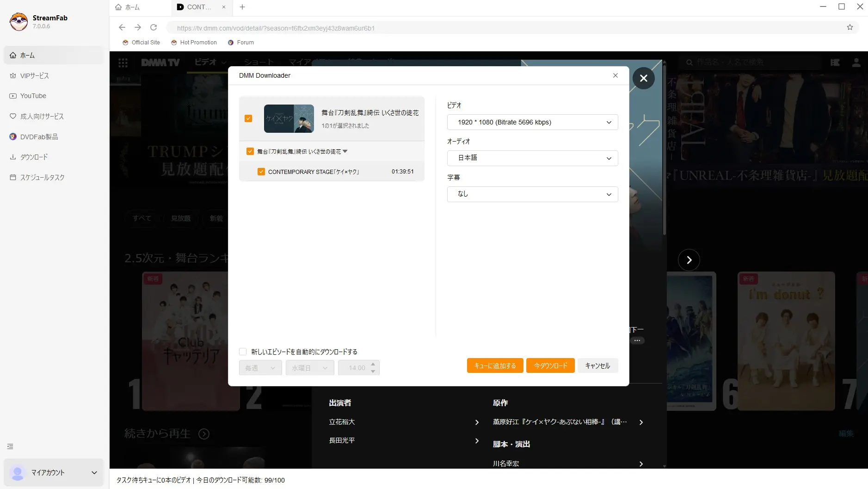868x489 pixels.
Task: Open the ビデオ resolution dropdown
Action: pos(533,122)
